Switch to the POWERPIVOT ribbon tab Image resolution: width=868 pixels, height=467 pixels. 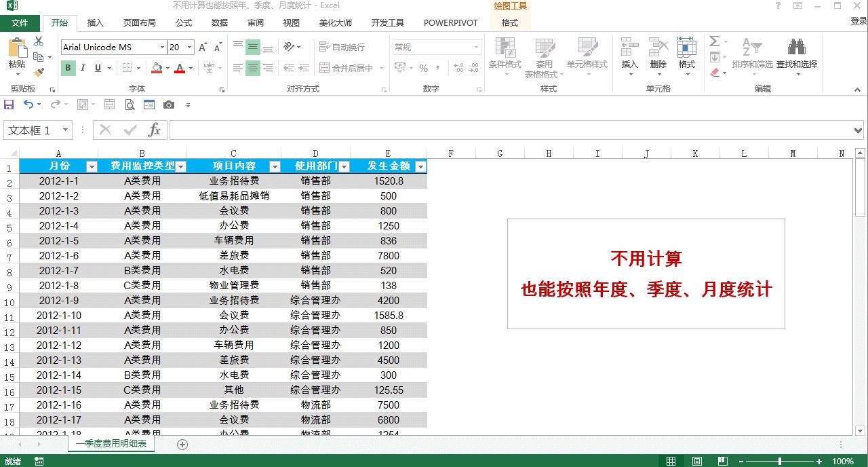450,22
